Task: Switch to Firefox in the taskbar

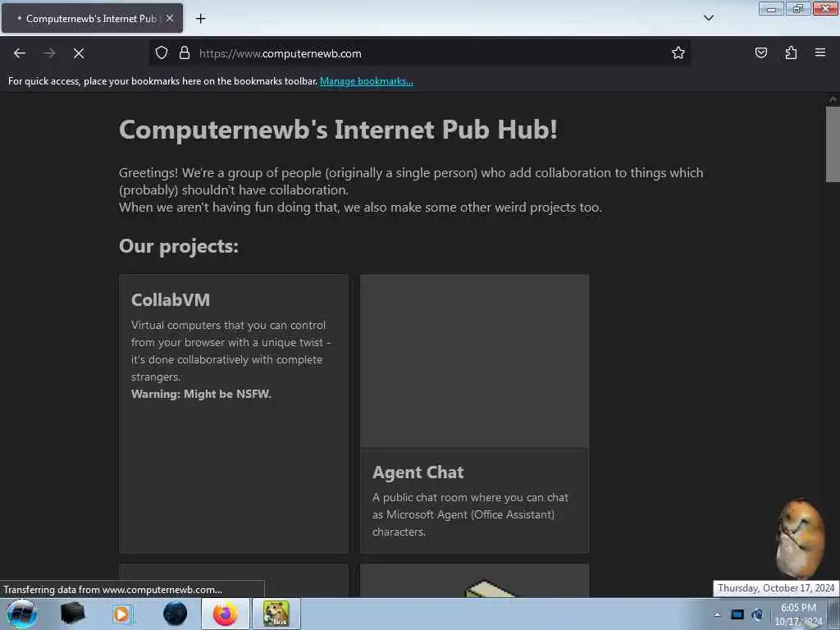Action: (x=225, y=614)
